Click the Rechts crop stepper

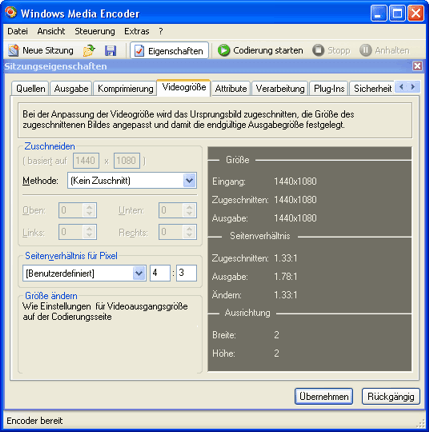click(x=178, y=232)
